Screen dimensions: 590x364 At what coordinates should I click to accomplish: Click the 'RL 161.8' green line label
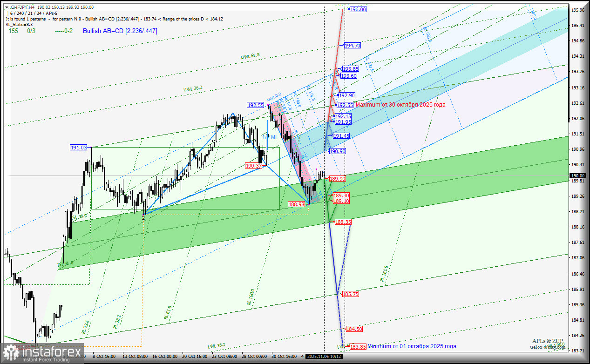[x=384, y=274]
